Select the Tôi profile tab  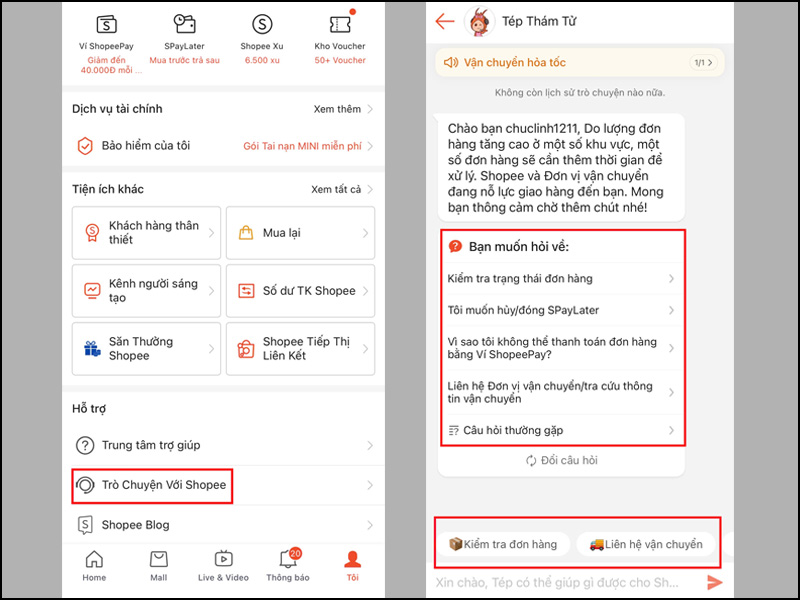[353, 566]
